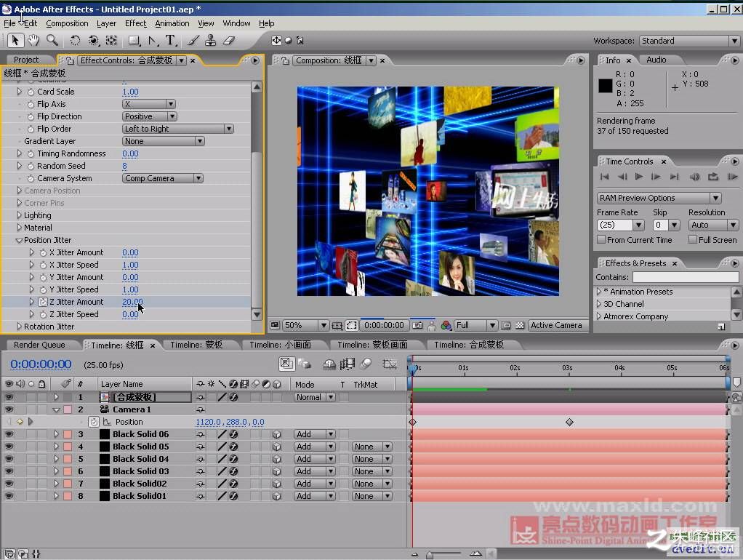The height and width of the screenshot is (560, 743).
Task: Click the second Position keyframe near 03s
Action: pos(569,422)
